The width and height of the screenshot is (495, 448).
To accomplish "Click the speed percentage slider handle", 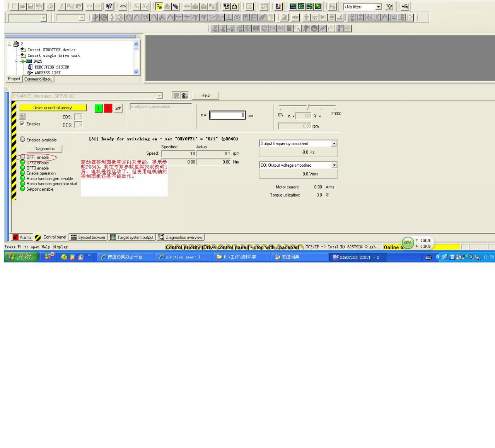I will pyautogui.click(x=308, y=106).
